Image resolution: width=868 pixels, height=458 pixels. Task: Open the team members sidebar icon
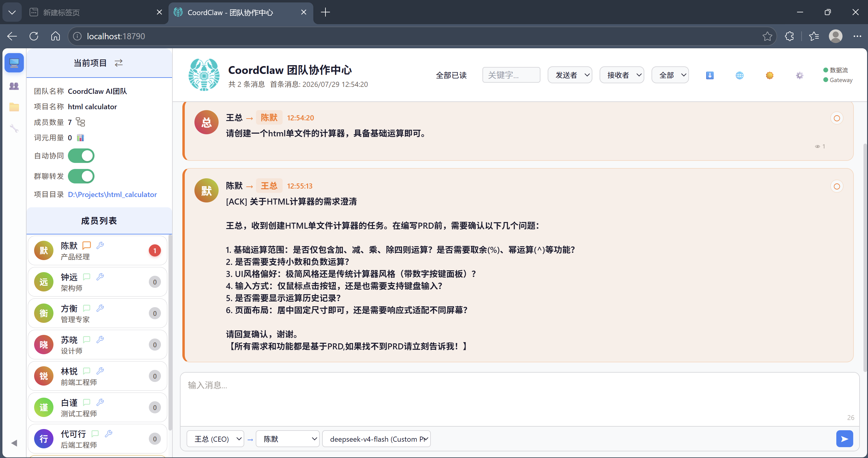coord(14,86)
